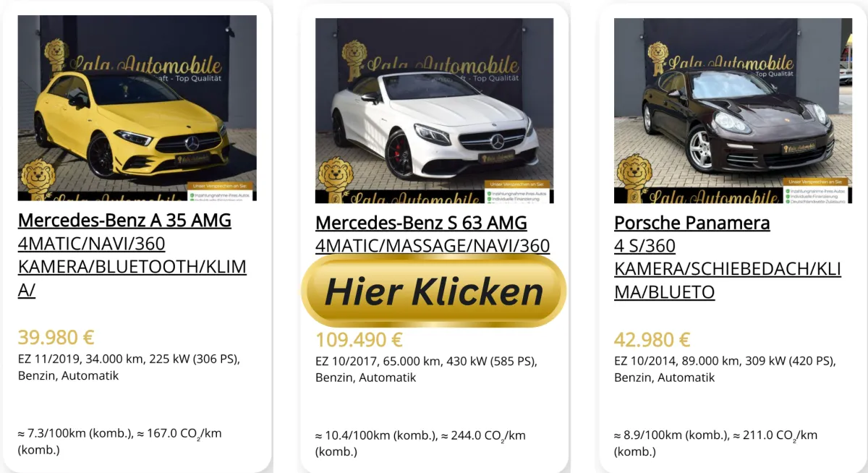The height and width of the screenshot is (473, 868).
Task: Click the 4MATIC/NAVI/360 KAMERA/BLUETOOTH subtitle link
Action: point(132,267)
